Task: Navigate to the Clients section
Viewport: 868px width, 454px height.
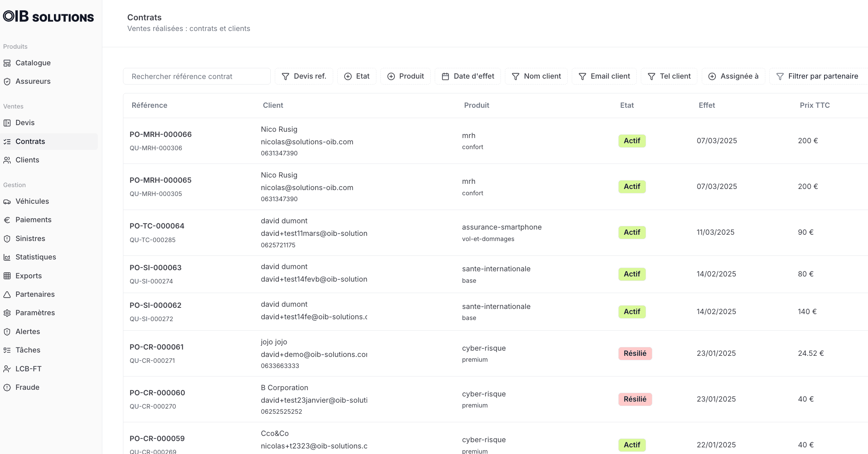Action: pyautogui.click(x=27, y=160)
